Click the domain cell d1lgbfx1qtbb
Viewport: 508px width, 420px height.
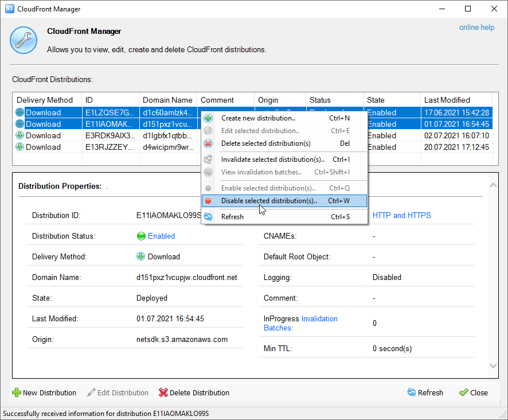[168, 135]
